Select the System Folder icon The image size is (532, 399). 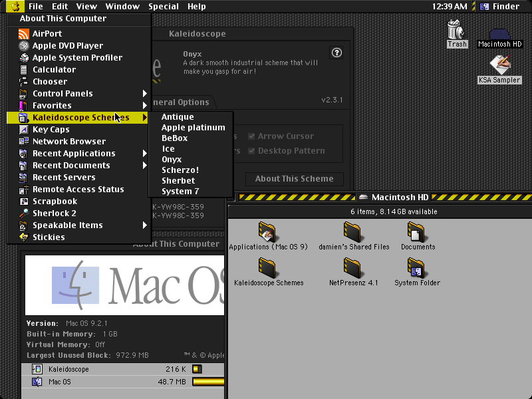416,268
